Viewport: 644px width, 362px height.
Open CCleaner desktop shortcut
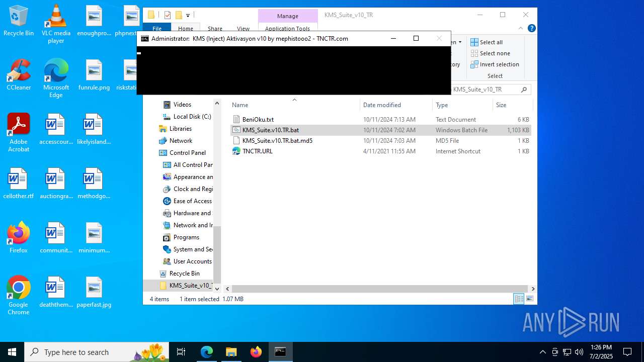19,74
